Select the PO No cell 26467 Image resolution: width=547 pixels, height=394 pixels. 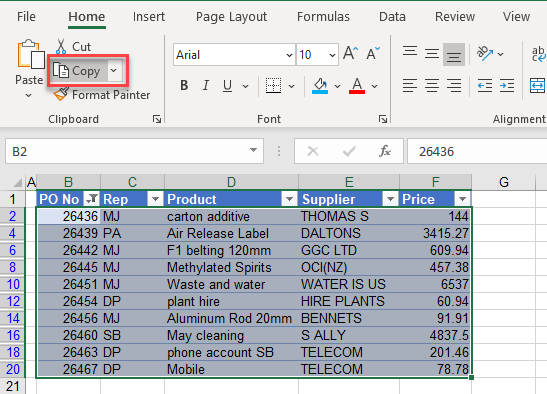68,369
